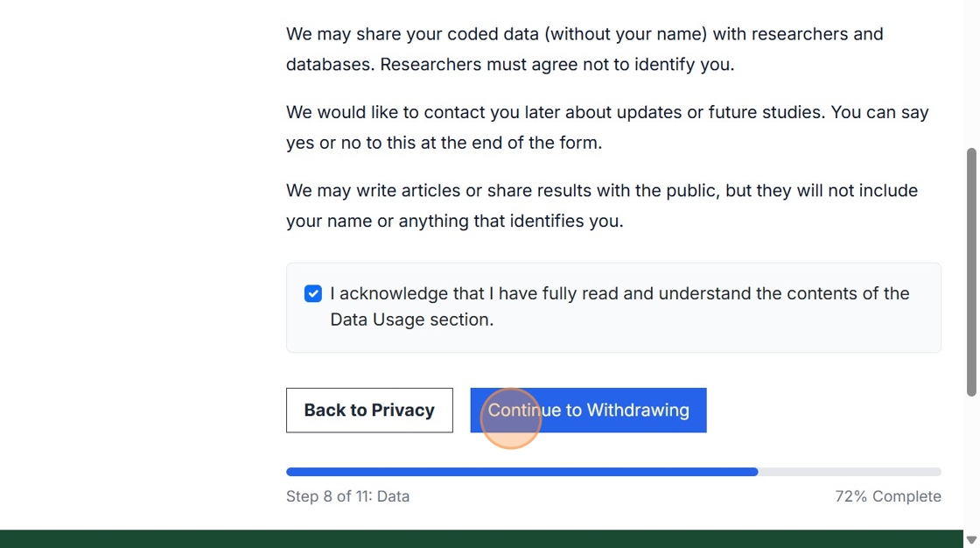980x548 pixels.
Task: Uncheck the Data Usage acknowledgment checkbox
Action: coord(313,294)
